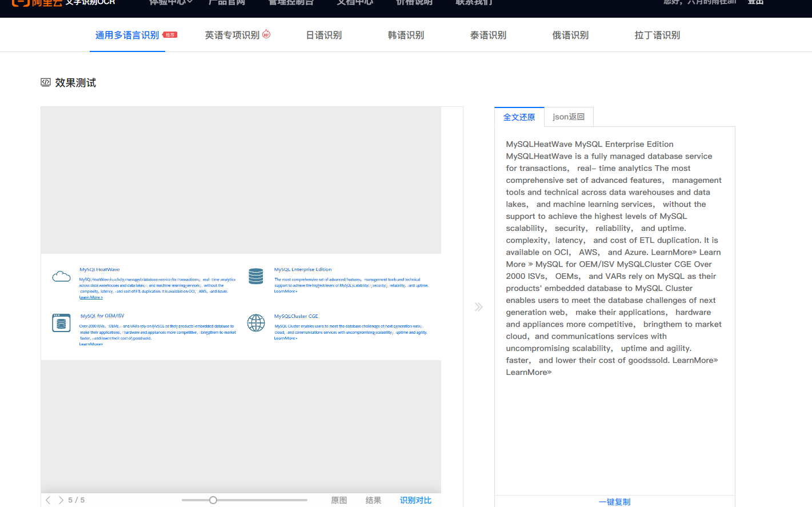
Task: Click the OEM/ISV server icon in the sample image
Action: point(61,323)
